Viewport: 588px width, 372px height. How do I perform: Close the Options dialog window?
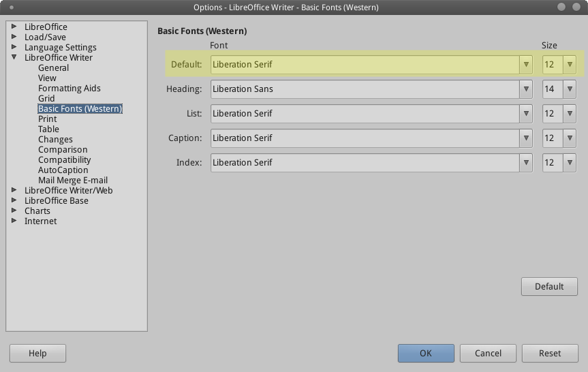(x=578, y=7)
